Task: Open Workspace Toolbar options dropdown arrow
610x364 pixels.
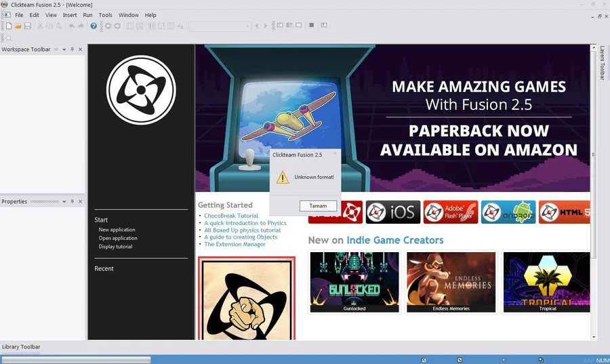Action: 64,49
